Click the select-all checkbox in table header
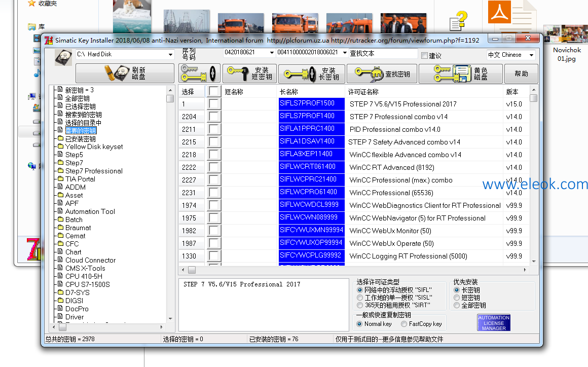This screenshot has height=367, width=588. [214, 91]
